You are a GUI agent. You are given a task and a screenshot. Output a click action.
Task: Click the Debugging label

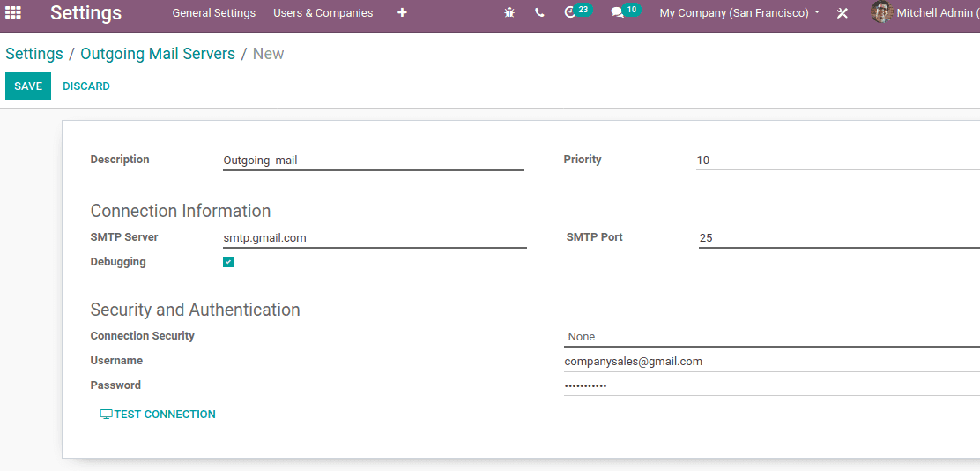tap(118, 262)
